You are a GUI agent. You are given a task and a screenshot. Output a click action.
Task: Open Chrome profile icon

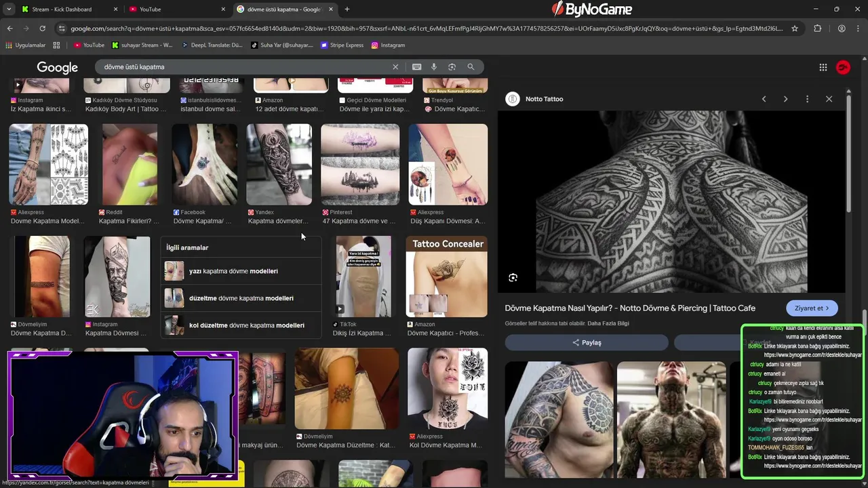[x=842, y=28]
